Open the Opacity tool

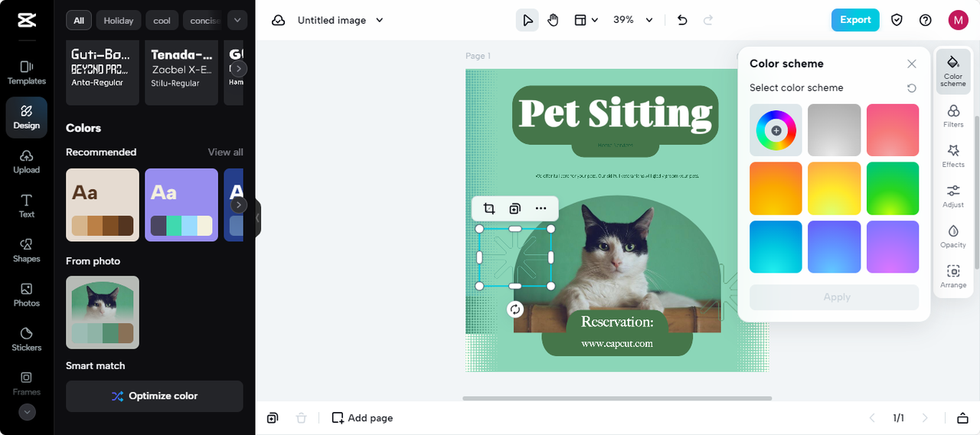point(953,237)
